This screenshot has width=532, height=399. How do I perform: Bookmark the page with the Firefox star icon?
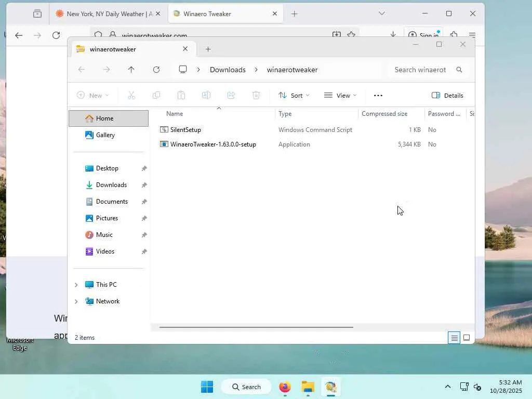(x=352, y=34)
